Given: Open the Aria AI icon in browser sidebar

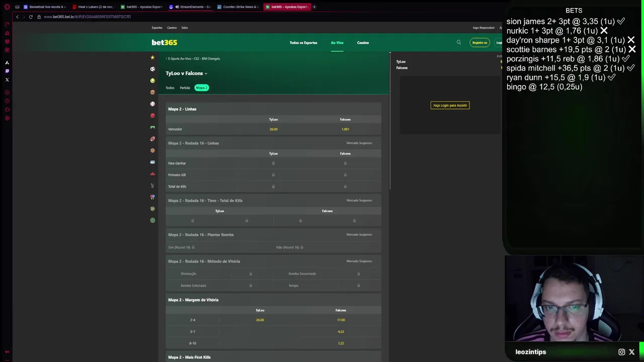Looking at the screenshot, I should pyautogui.click(x=7, y=62).
